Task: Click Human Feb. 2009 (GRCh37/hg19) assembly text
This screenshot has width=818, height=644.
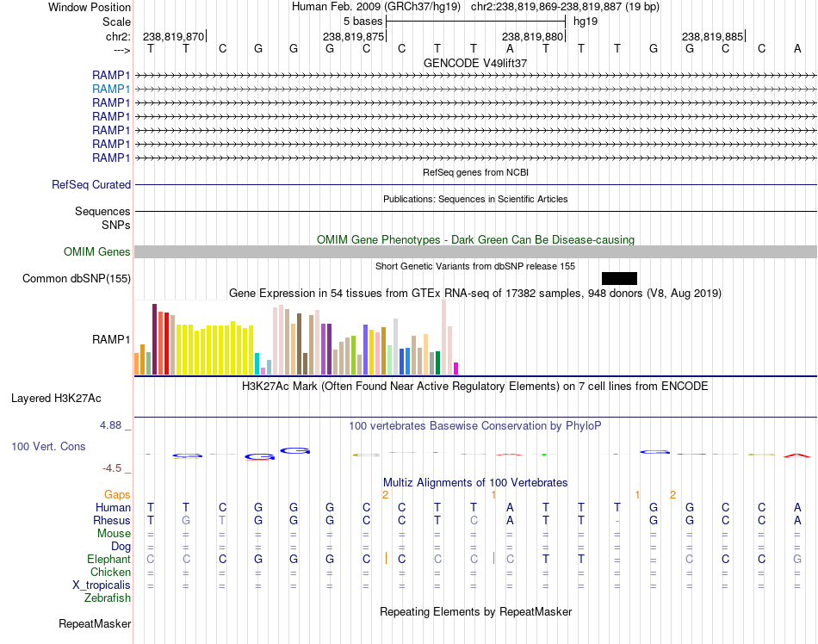Action: [x=376, y=7]
